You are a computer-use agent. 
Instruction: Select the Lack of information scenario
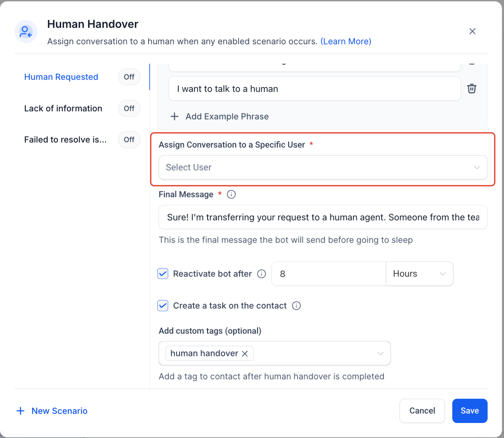(63, 108)
